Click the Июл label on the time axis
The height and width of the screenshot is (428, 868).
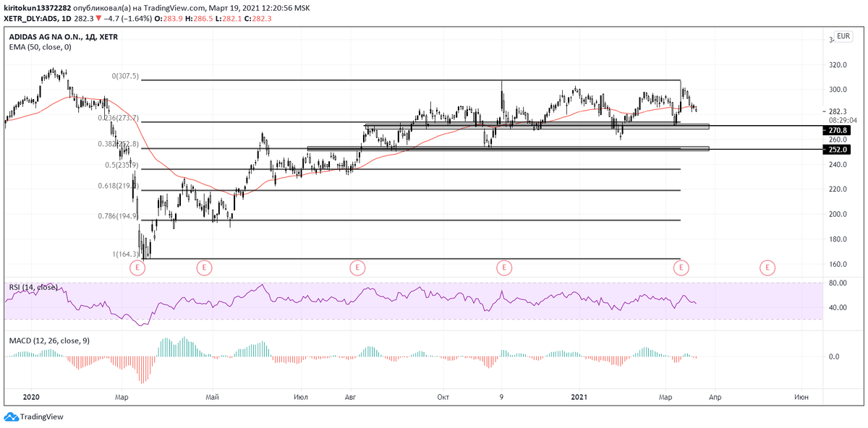tap(302, 396)
